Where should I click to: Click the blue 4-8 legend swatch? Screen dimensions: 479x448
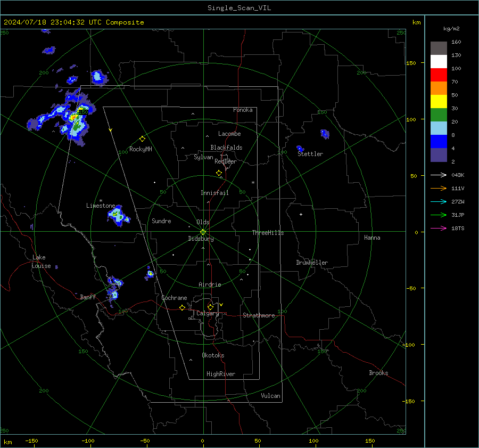pyautogui.click(x=439, y=141)
